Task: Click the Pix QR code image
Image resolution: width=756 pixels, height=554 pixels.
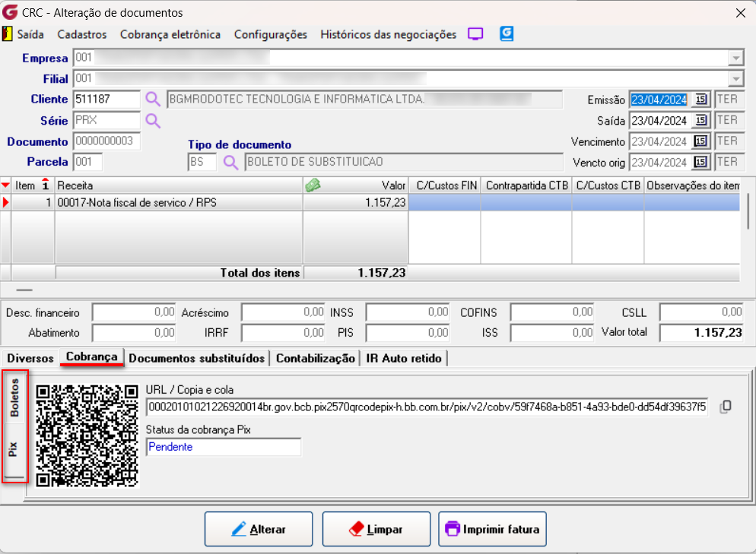Action: tap(87, 436)
